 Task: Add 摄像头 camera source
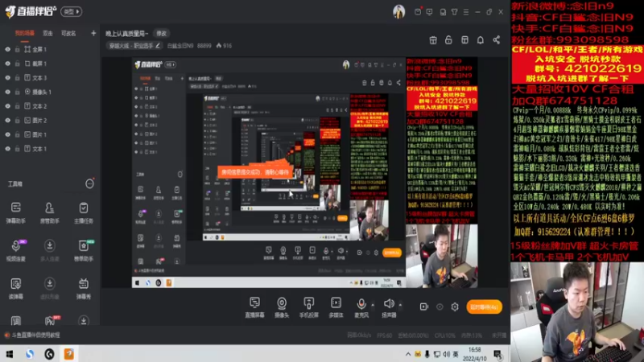tap(282, 307)
